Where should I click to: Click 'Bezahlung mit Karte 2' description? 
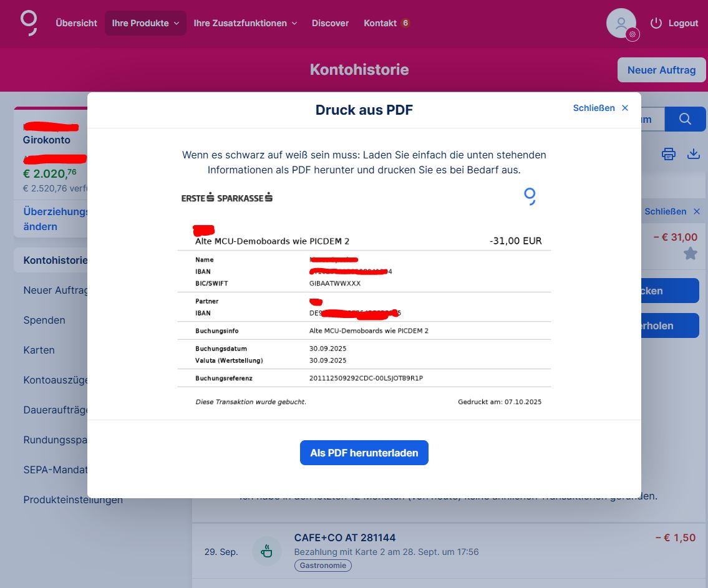tap(386, 551)
